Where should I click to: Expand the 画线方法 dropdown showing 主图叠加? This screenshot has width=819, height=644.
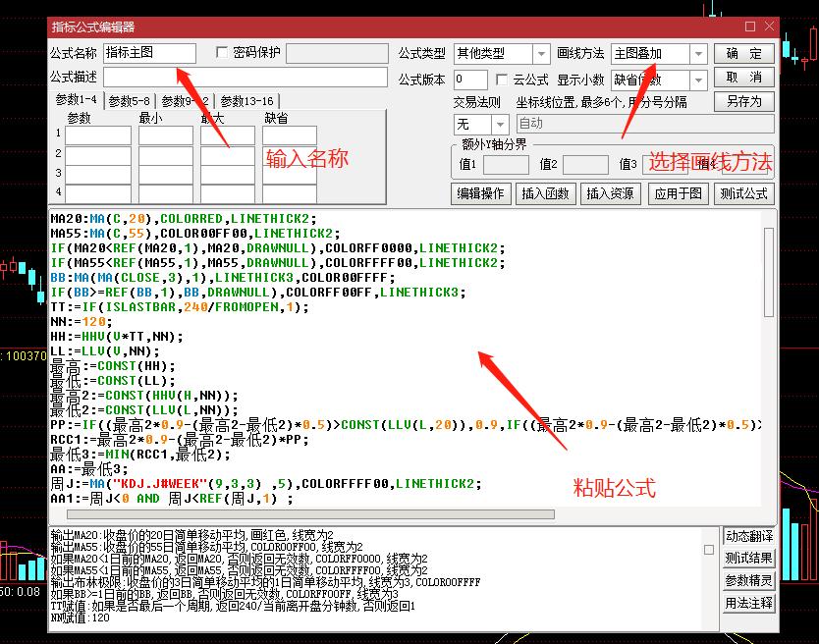point(697,54)
